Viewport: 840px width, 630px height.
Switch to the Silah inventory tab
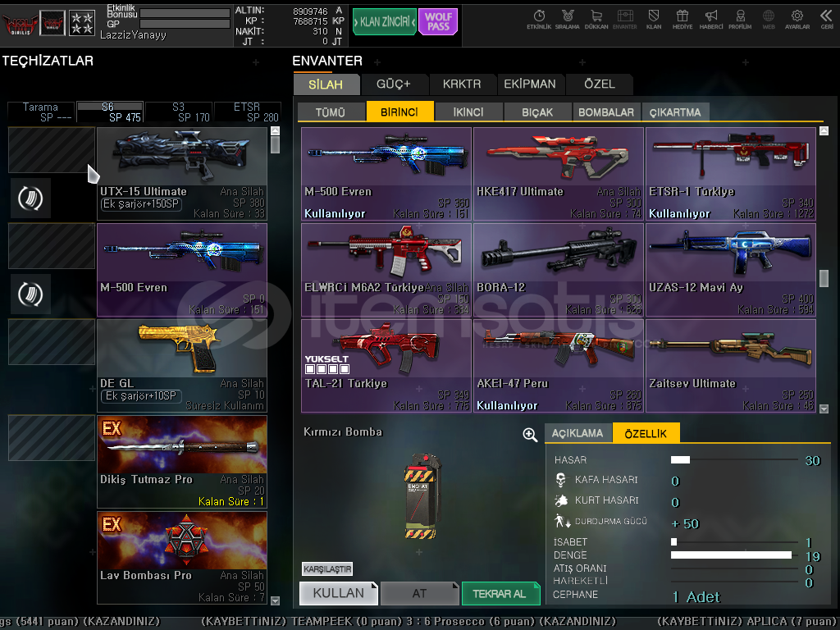point(326,84)
